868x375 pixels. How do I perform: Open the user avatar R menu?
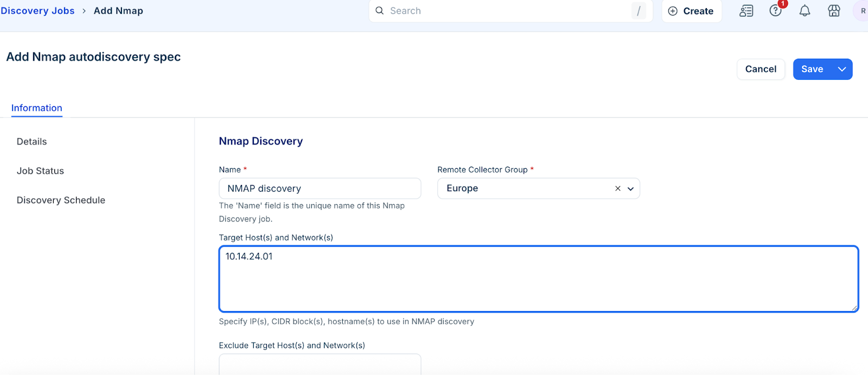863,11
